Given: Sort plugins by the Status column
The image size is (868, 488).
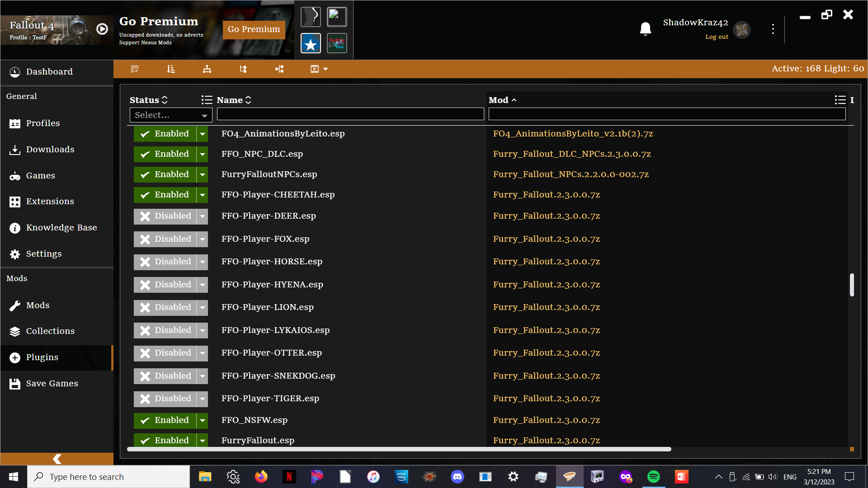Looking at the screenshot, I should [x=149, y=100].
